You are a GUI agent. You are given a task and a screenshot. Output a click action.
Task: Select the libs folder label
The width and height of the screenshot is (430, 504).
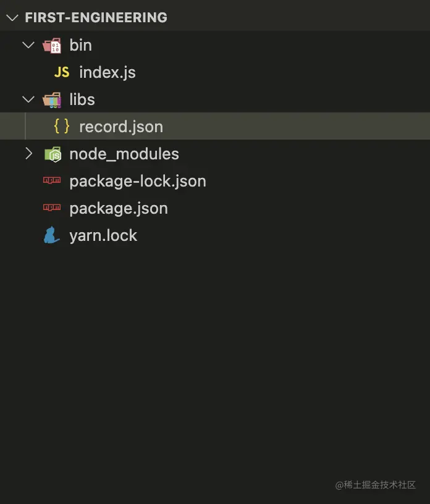[x=82, y=99]
